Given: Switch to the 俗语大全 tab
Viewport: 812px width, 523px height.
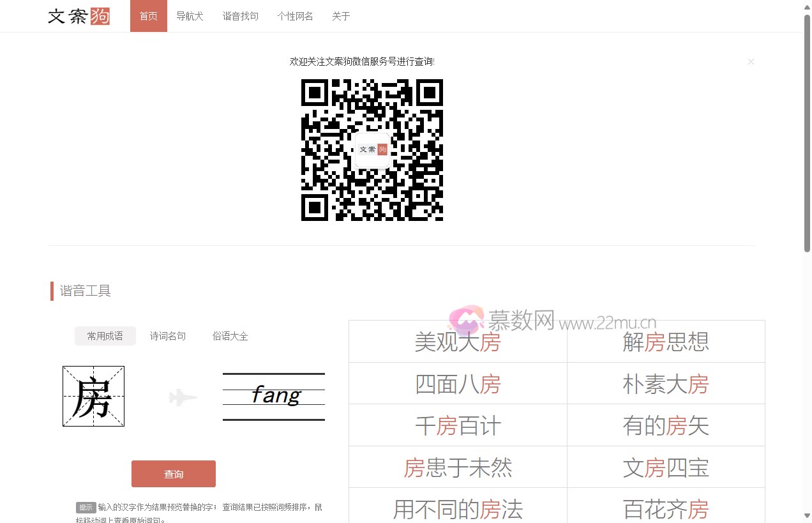Looking at the screenshot, I should tap(230, 335).
